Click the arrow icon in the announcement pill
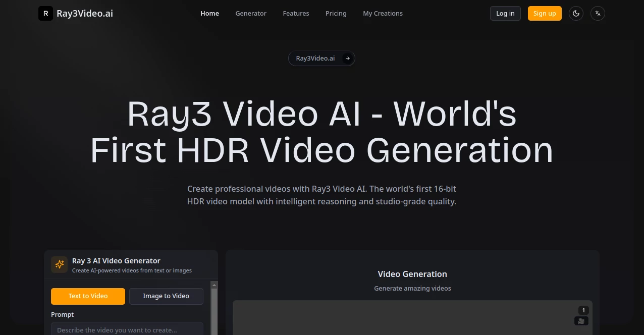This screenshot has height=335, width=644. click(x=347, y=58)
